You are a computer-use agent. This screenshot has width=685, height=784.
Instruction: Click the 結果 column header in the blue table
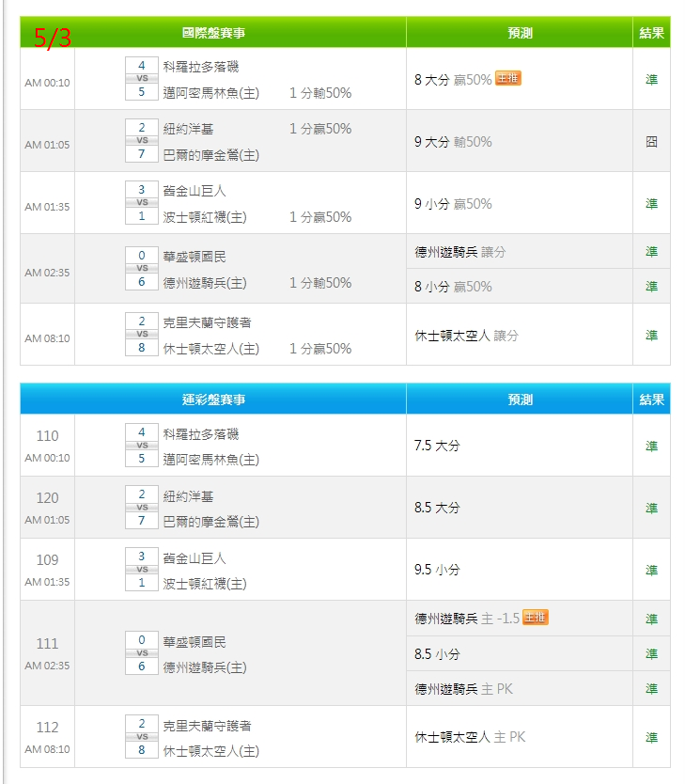(651, 400)
